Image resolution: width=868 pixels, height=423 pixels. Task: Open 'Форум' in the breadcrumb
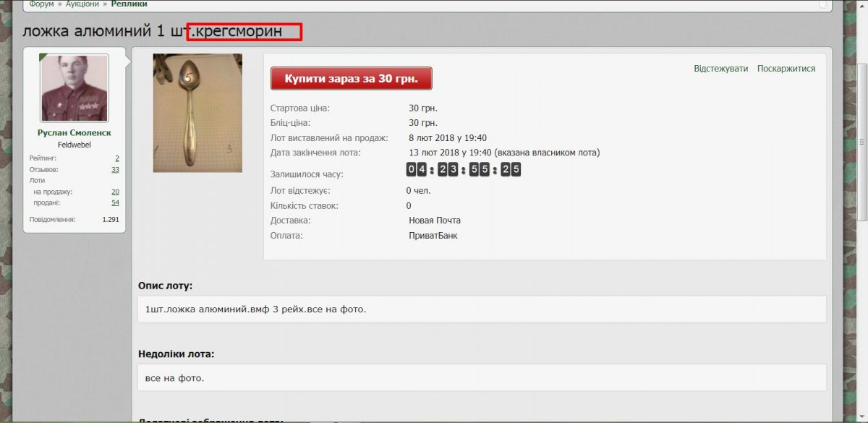coord(41,4)
